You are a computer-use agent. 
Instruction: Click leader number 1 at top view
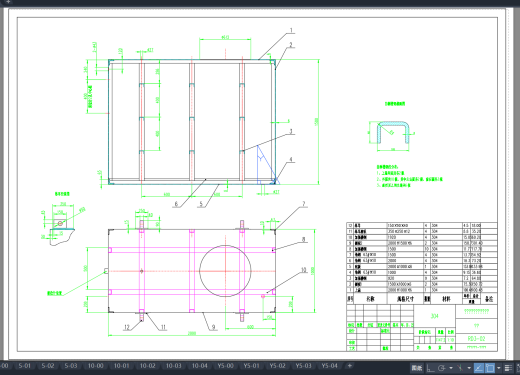pyautogui.click(x=291, y=30)
